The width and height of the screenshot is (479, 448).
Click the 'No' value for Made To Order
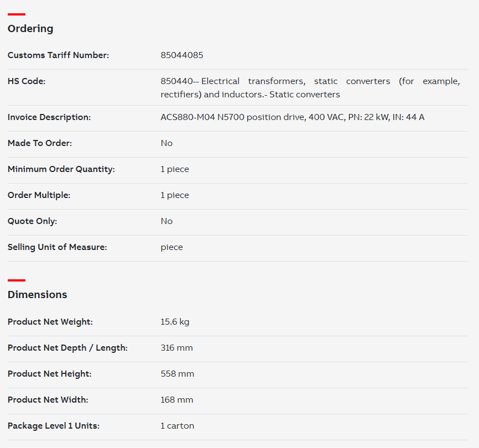point(166,143)
